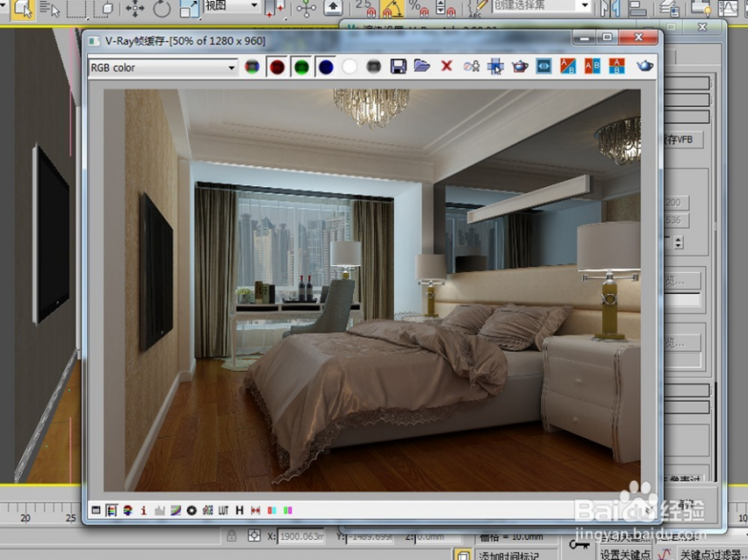Viewport: 748px width, 560px height.
Task: Toggle the blue channel button
Action: coord(326,67)
